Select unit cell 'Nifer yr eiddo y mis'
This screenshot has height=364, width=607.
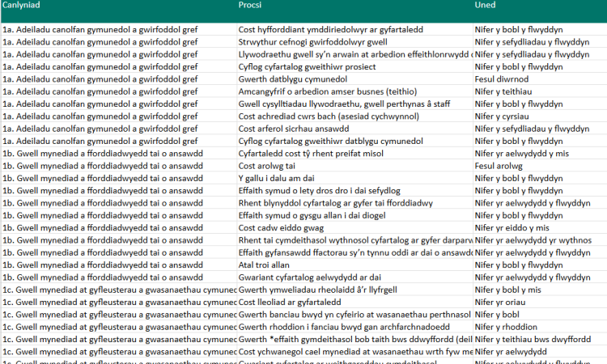point(540,227)
